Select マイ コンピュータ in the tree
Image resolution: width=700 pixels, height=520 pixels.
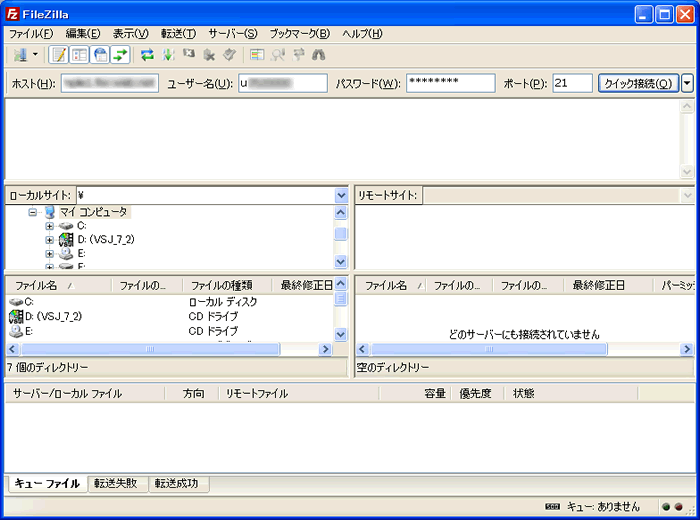pos(94,212)
